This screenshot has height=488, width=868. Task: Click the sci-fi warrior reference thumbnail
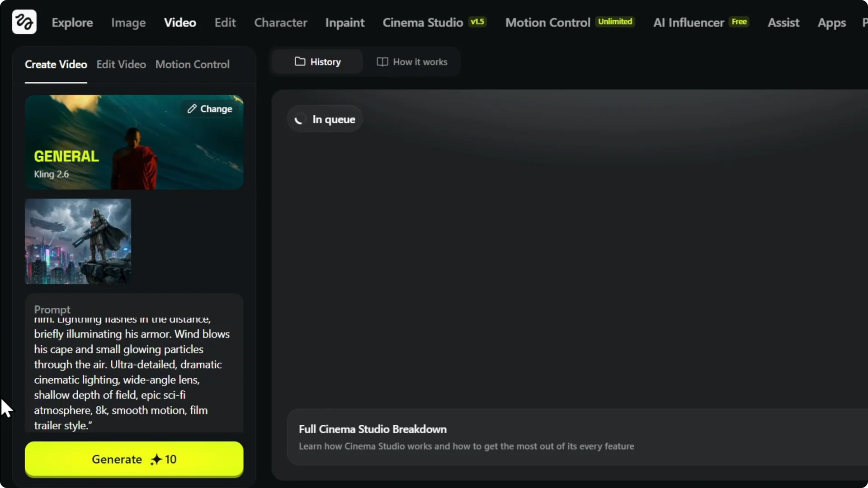(78, 241)
